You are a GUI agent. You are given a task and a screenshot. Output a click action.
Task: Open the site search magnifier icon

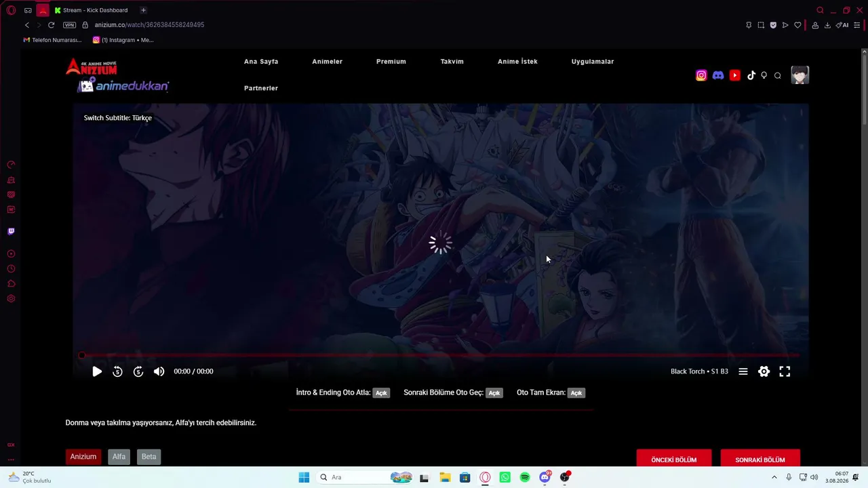[778, 75]
